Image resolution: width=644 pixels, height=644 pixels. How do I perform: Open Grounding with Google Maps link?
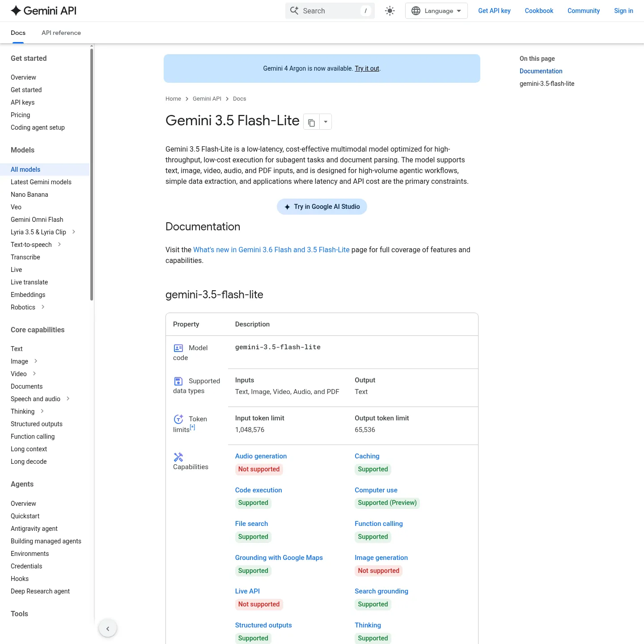(279, 558)
